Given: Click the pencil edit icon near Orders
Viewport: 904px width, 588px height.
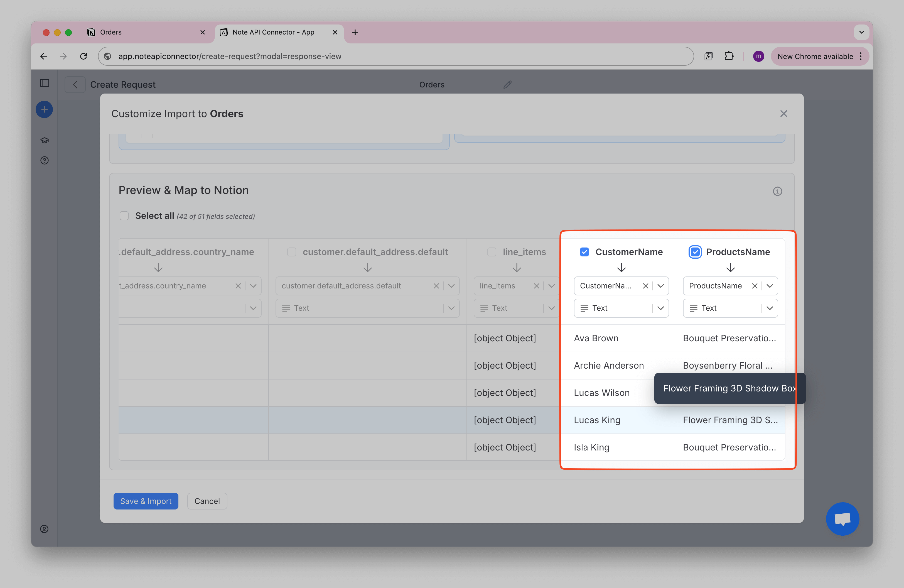Looking at the screenshot, I should 507,84.
